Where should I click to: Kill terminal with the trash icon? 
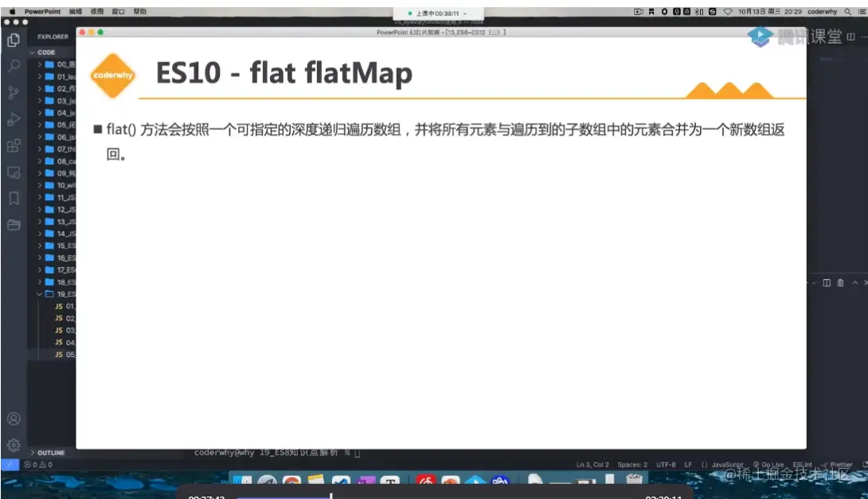[x=840, y=282]
